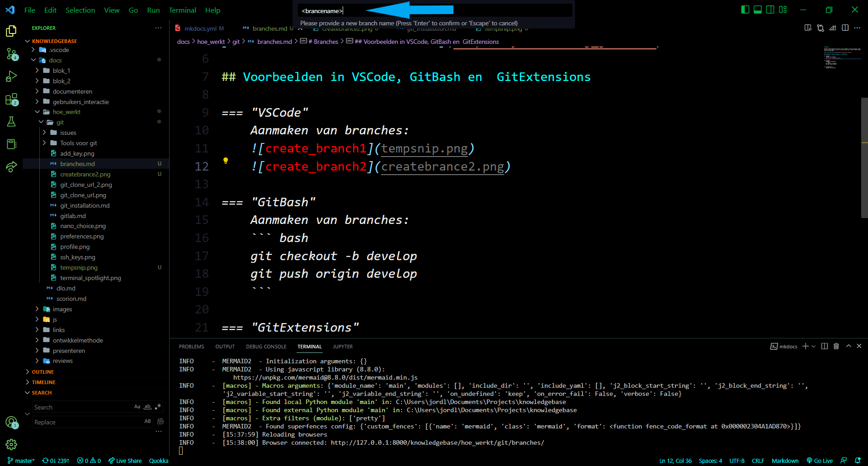Screen dimensions: 868x466
Task: Click the master* branch in status bar
Action: (x=21, y=461)
